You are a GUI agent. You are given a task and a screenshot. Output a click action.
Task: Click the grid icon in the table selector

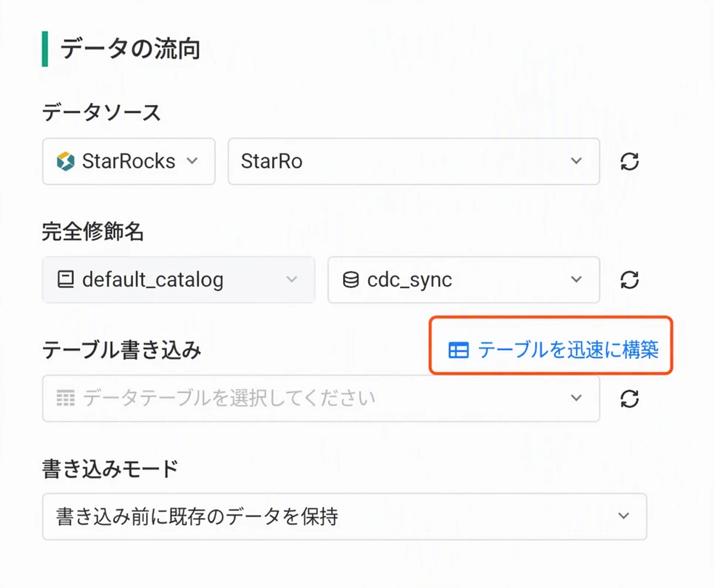click(66, 398)
